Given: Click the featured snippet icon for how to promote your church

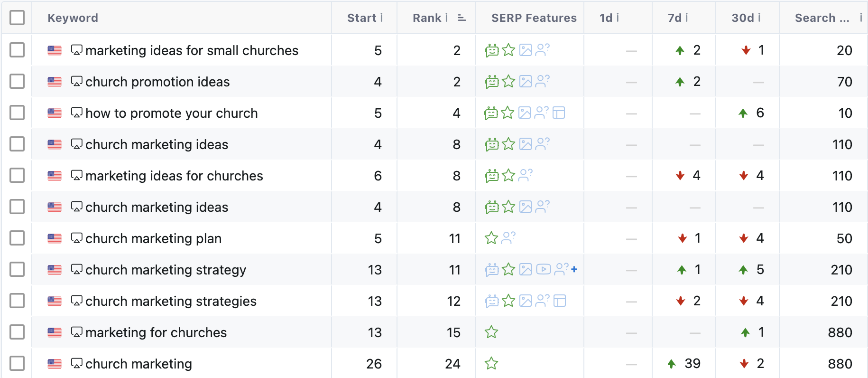Looking at the screenshot, I should click(x=559, y=113).
